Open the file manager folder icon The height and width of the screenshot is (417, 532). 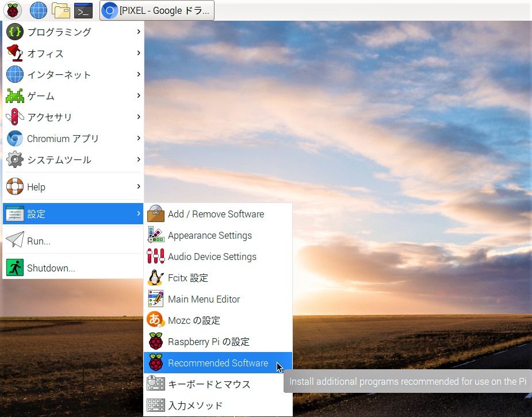tap(61, 10)
